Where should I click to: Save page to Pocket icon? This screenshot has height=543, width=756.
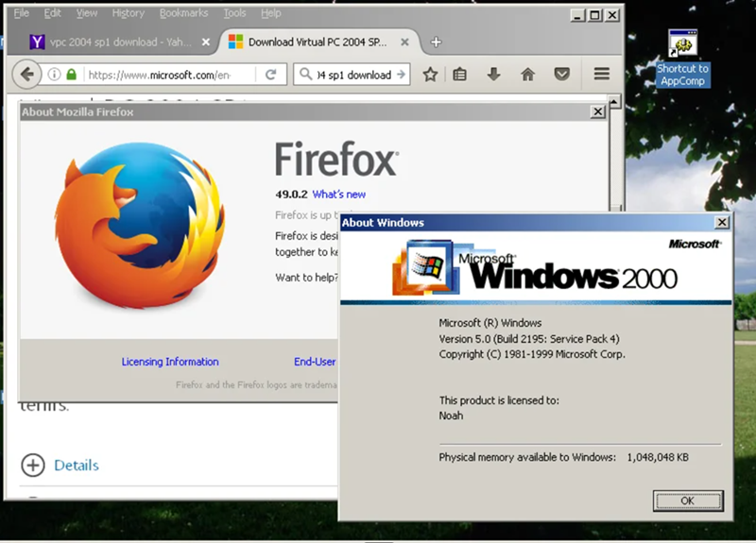(x=561, y=75)
